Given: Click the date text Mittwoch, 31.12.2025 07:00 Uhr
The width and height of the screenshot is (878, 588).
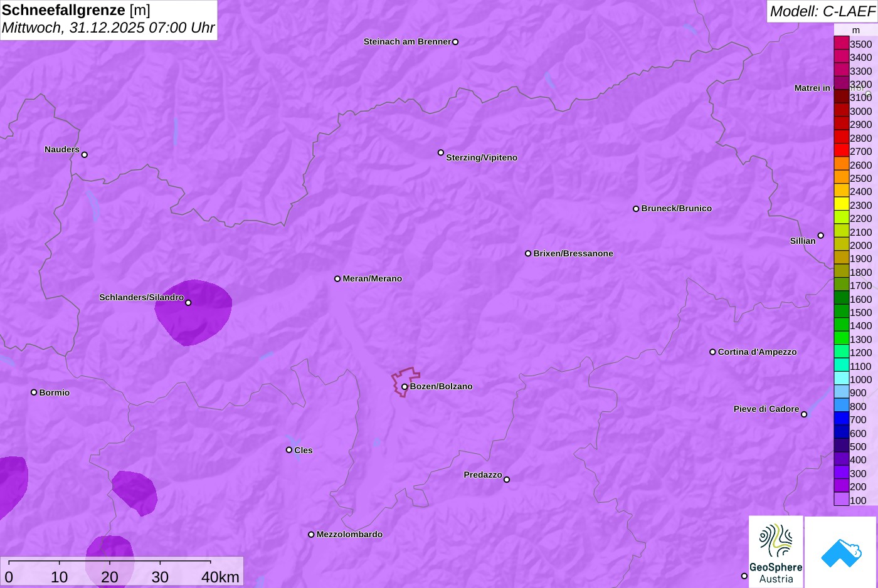Looking at the screenshot, I should [108, 28].
